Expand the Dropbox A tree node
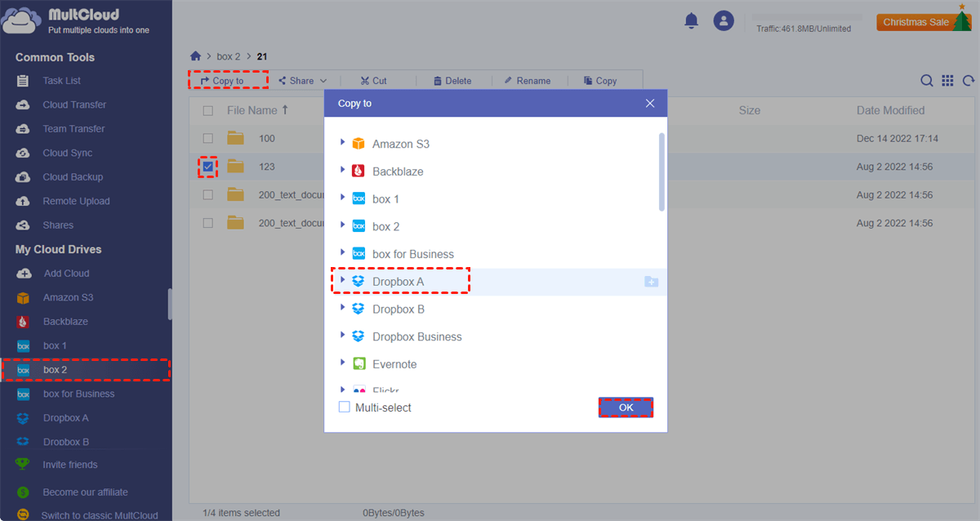The image size is (980, 521). [342, 281]
